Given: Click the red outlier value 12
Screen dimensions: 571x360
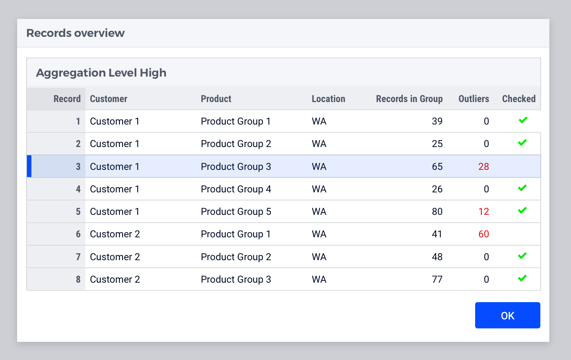Looking at the screenshot, I should pos(484,211).
